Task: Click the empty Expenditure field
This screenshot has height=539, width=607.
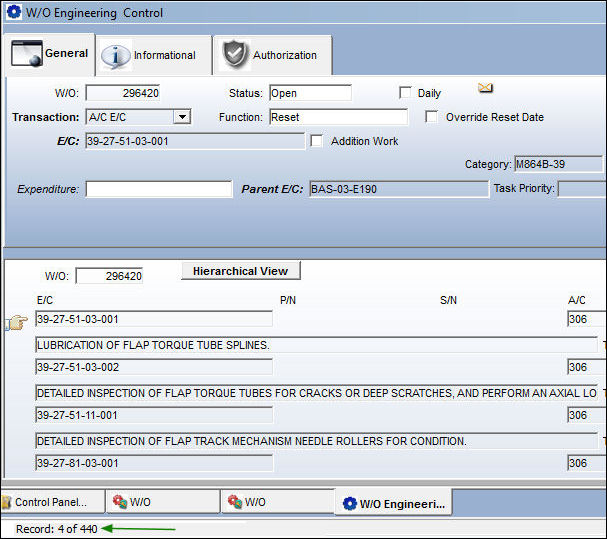Action: [159, 189]
